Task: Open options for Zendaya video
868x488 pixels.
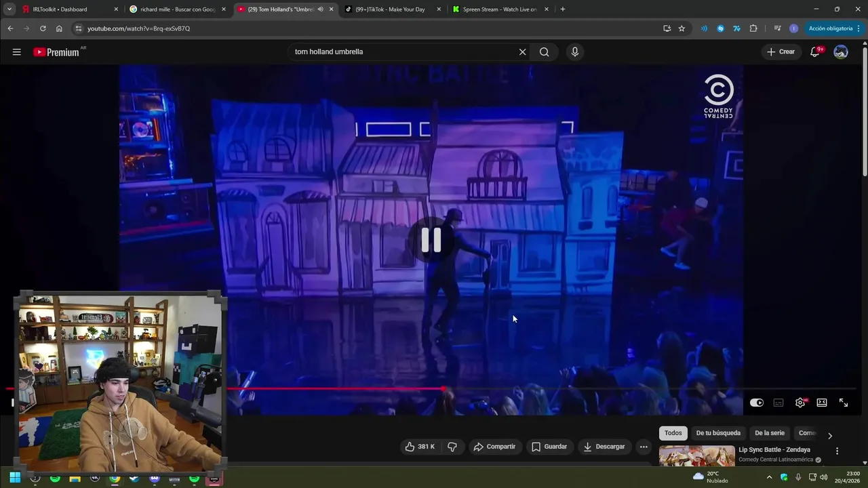Action: click(x=837, y=451)
